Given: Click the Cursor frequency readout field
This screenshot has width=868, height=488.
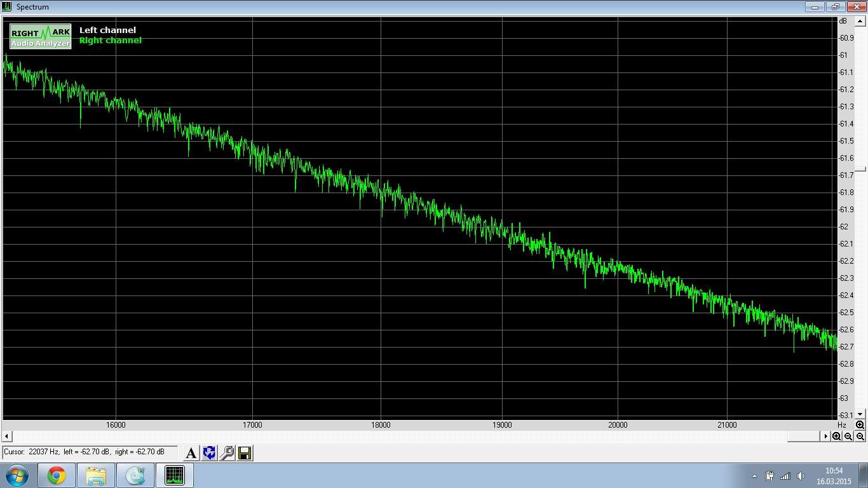Looking at the screenshot, I should point(90,452).
